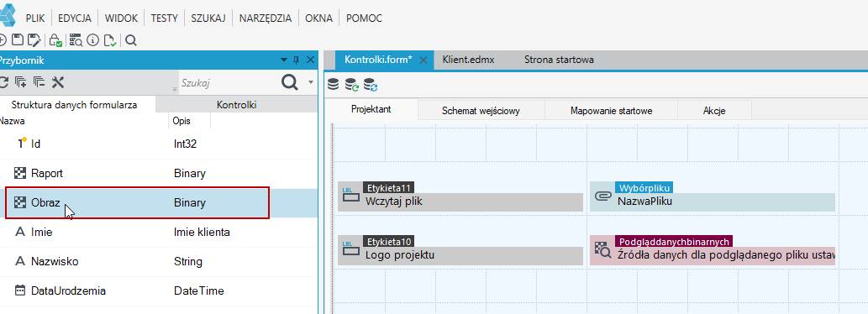Image resolution: width=868 pixels, height=314 pixels.
Task: Click the wrench and screwdriver tools icon
Action: coord(58,82)
